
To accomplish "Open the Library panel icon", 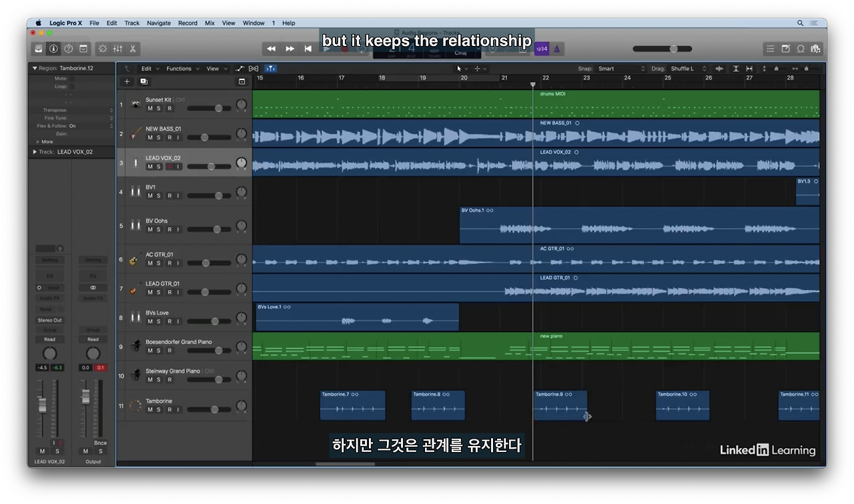I will [39, 49].
